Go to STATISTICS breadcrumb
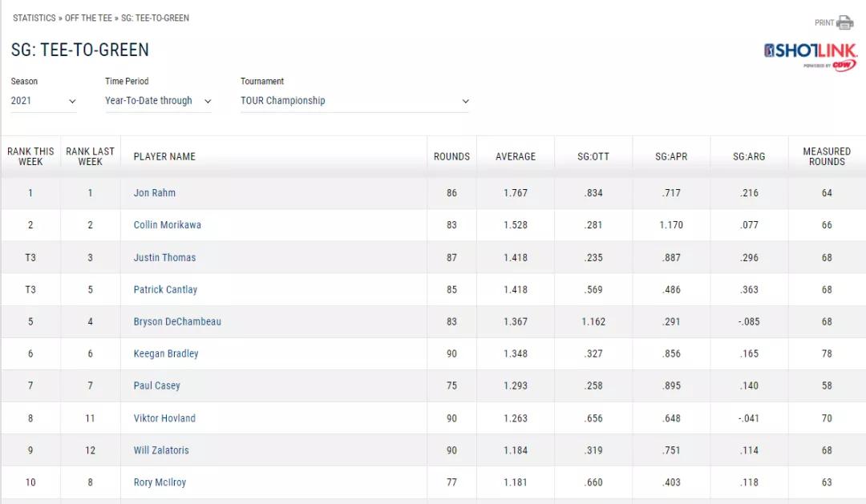Screen dimensions: 866x504 pos(34,18)
